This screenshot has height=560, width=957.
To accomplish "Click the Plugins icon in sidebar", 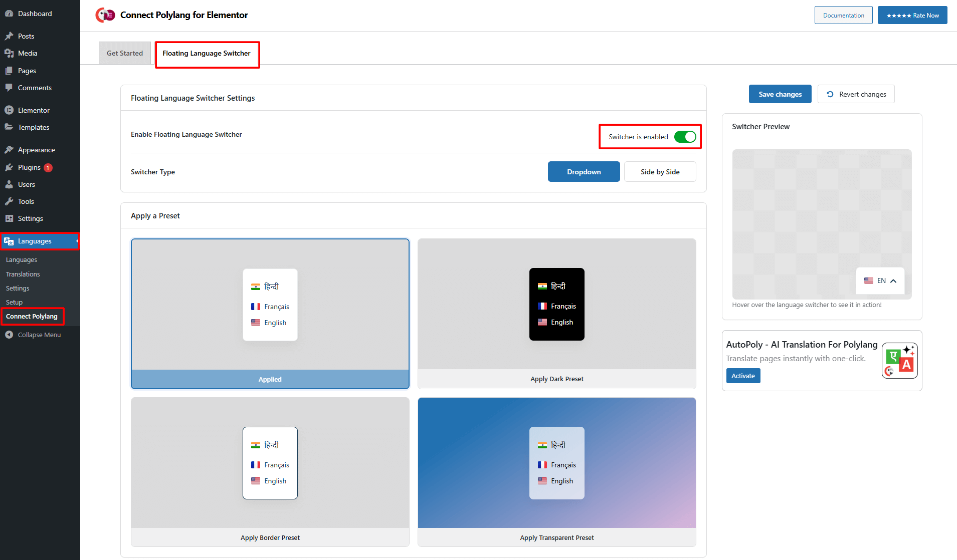I will [x=9, y=167].
